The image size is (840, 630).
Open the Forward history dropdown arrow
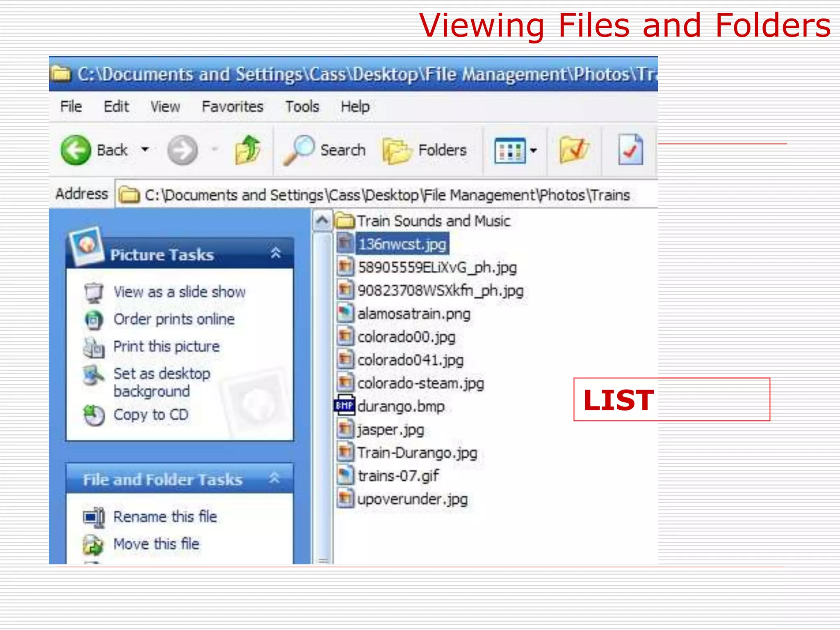pos(215,149)
